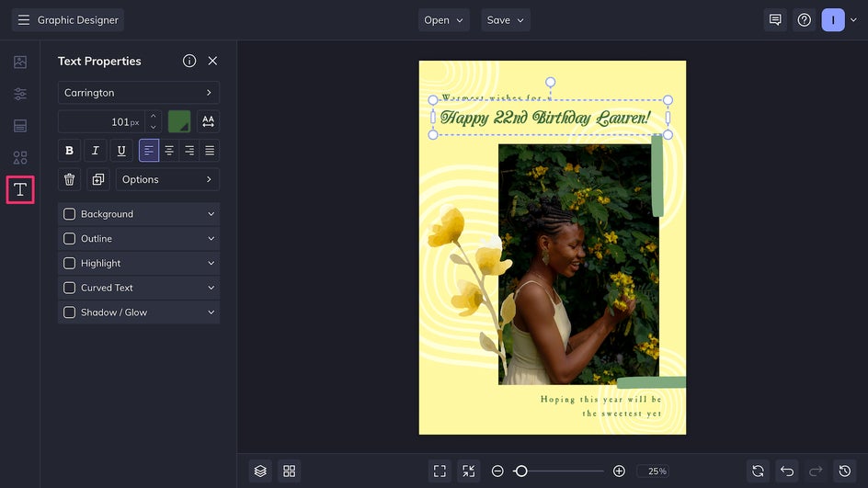Expand the account dropdown arrow

853,20
